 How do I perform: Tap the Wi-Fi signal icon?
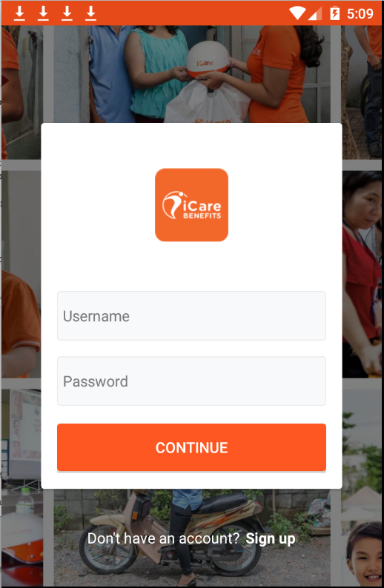(297, 13)
